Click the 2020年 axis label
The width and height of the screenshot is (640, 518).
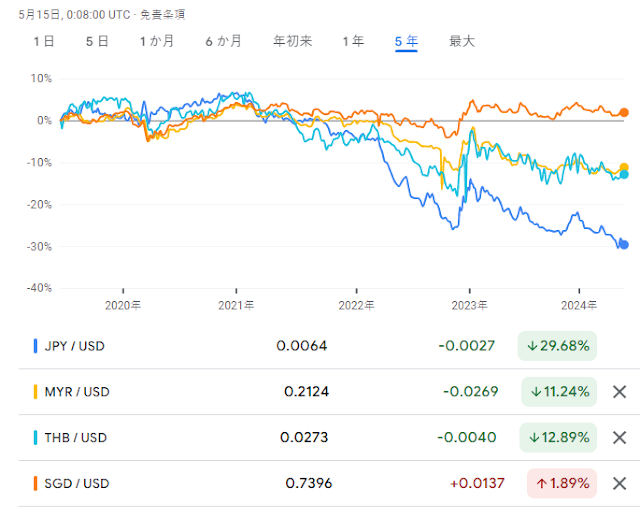coord(123,305)
